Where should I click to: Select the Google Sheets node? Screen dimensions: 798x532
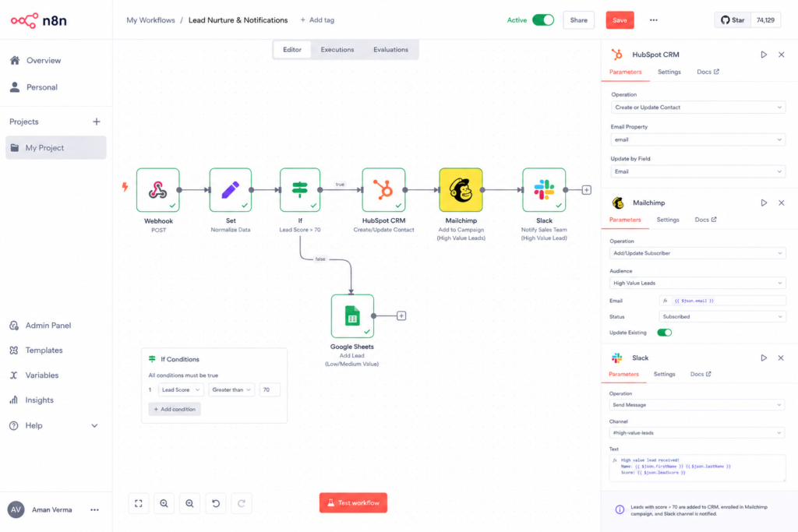coord(352,315)
